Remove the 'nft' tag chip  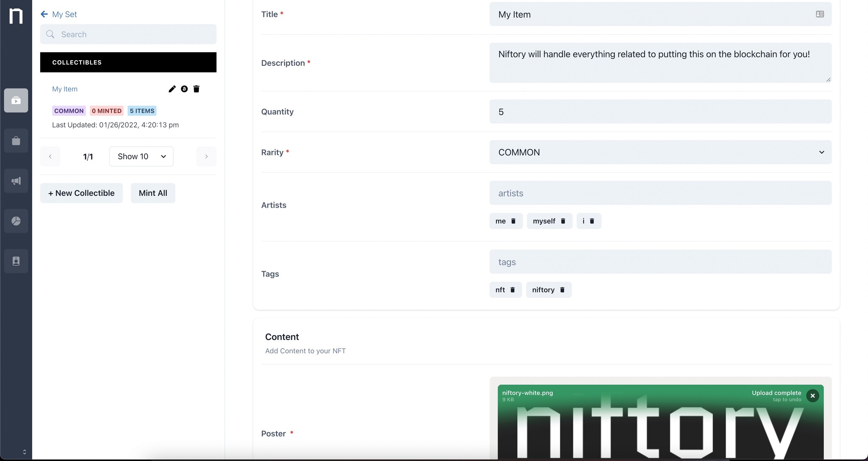coord(512,290)
